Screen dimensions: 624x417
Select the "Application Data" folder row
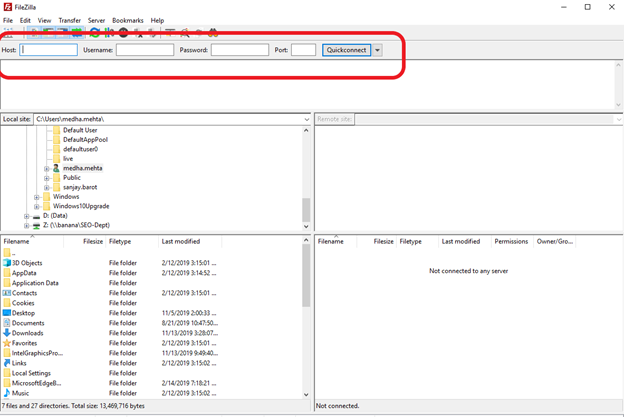[x=111, y=283]
